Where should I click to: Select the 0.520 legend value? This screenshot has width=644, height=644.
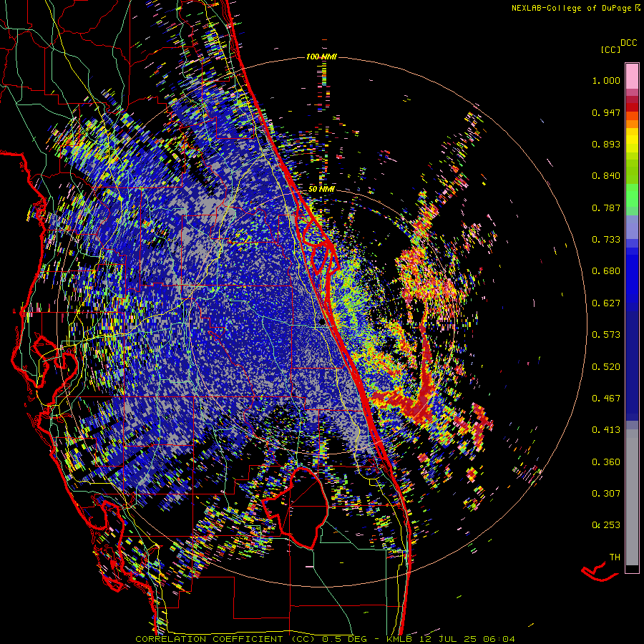pyautogui.click(x=606, y=367)
